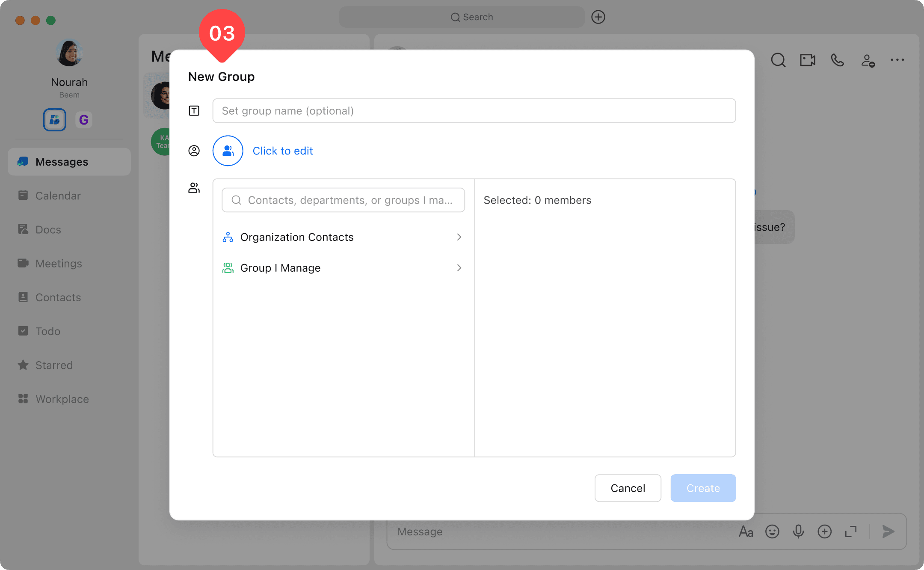Click the group name input field

pyautogui.click(x=474, y=111)
